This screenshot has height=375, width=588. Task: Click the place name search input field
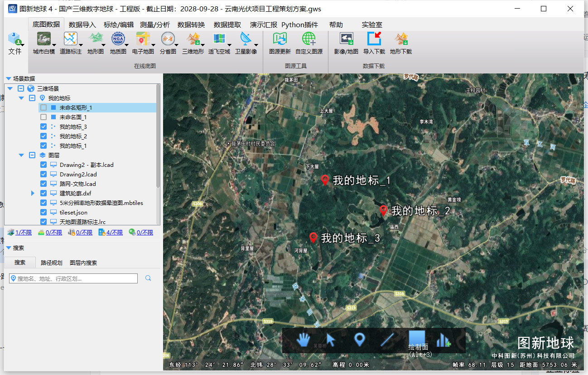(73, 278)
